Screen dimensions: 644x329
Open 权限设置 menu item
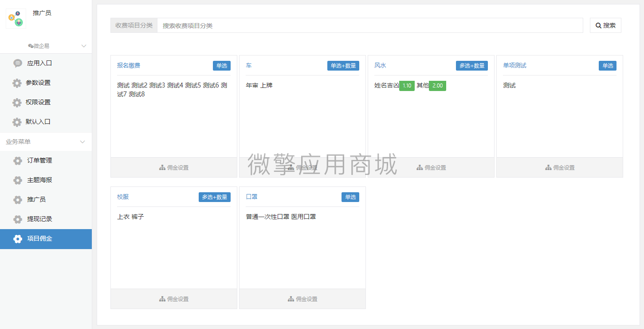tap(46, 102)
